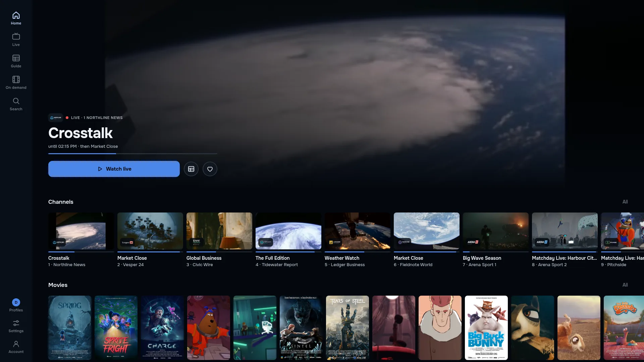Open Weather Watch on Ledger Business
644x362 pixels.
tap(358, 240)
